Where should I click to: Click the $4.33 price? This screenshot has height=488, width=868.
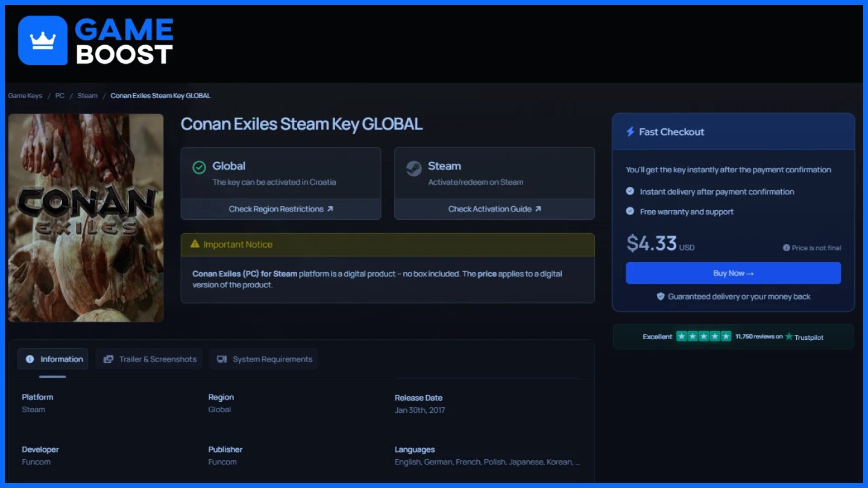[652, 243]
